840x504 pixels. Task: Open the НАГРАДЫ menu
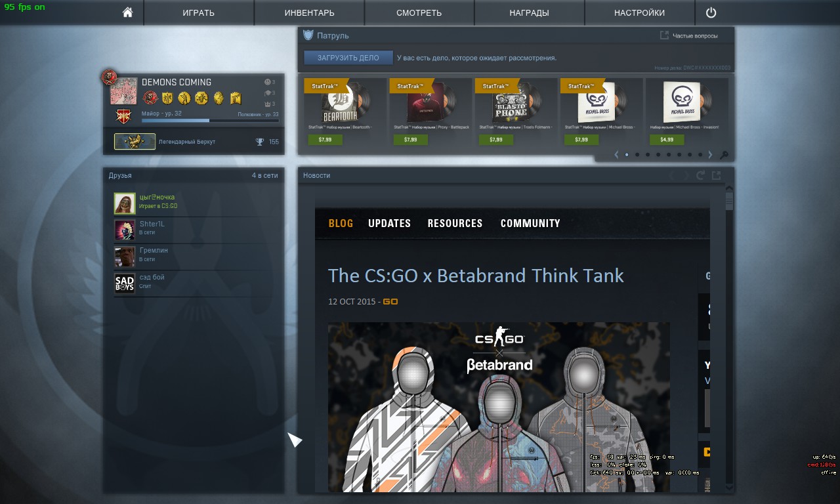click(x=529, y=12)
